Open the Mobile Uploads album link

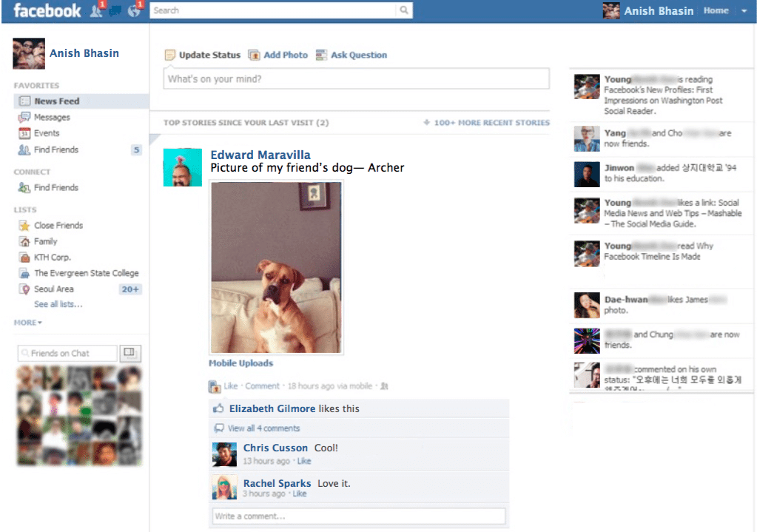coord(241,363)
